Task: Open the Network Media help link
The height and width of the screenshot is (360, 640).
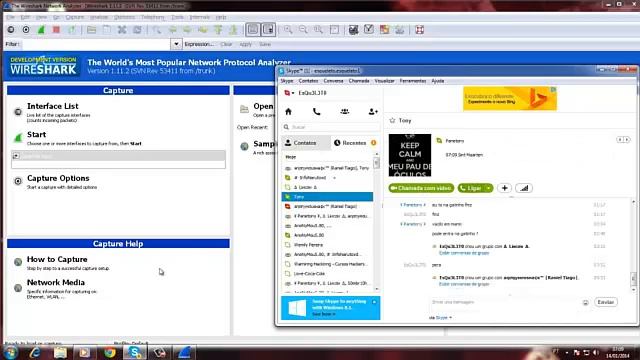Action: [56, 282]
